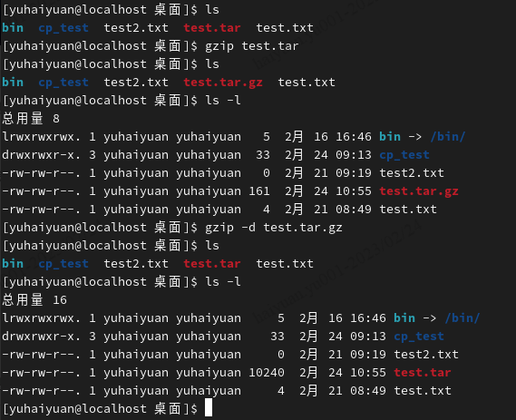Click the red test.tar in the top ls output
This screenshot has width=516, height=420.
[212, 28]
